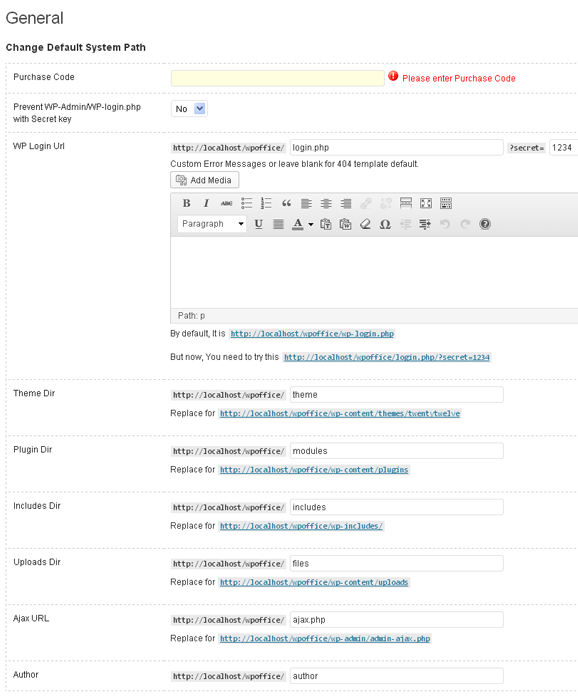
Task: Insert a numbered list
Action: point(266,204)
